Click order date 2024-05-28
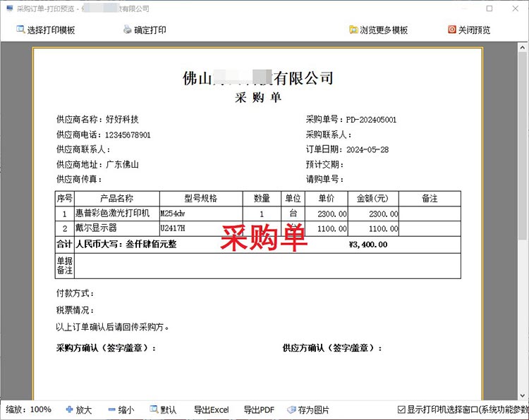 (x=367, y=149)
